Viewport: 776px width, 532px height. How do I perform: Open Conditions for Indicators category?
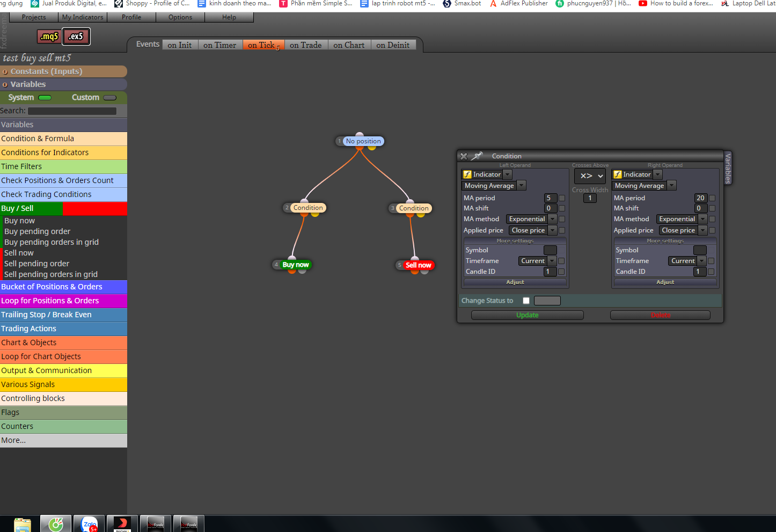pos(63,152)
